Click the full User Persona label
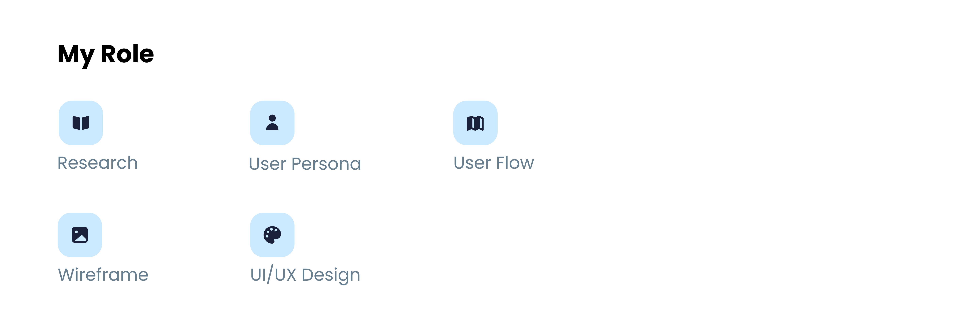The width and height of the screenshot is (980, 318). click(305, 164)
